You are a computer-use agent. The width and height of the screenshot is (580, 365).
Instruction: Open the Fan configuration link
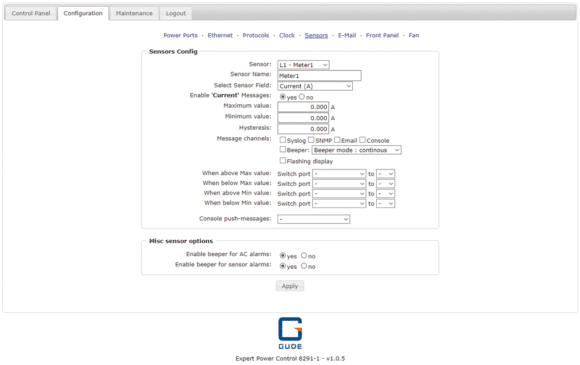pyautogui.click(x=414, y=36)
